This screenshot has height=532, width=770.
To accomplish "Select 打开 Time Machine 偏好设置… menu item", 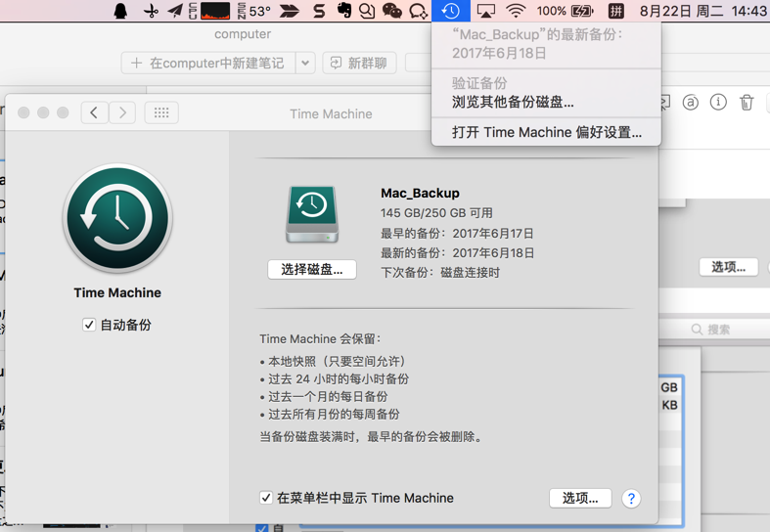I will click(546, 132).
